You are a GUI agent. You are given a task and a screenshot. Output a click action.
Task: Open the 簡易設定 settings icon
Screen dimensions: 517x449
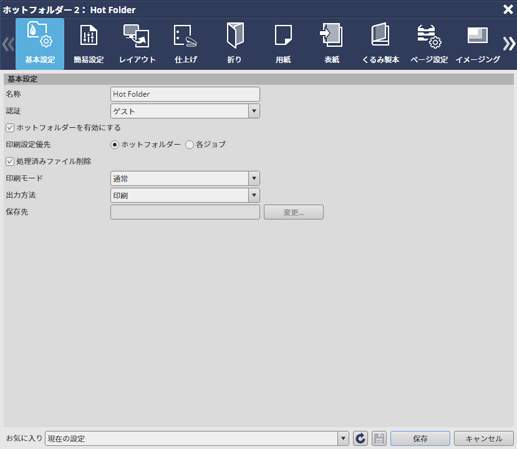pos(89,44)
